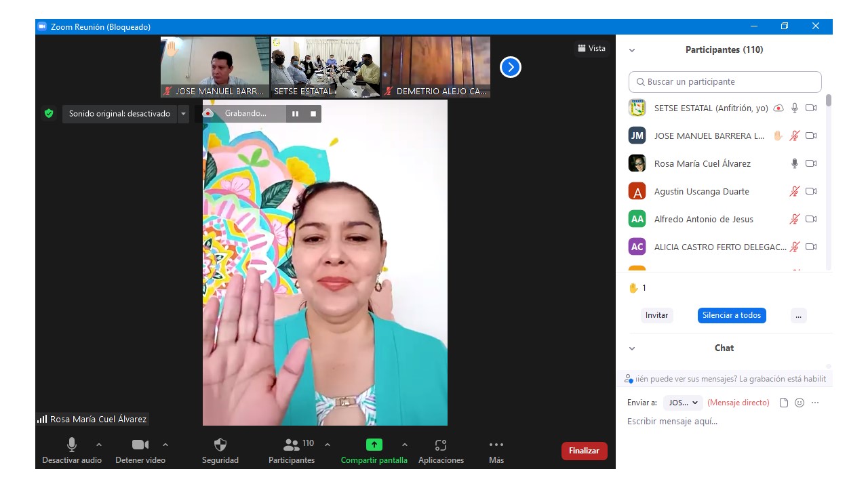This screenshot has width=868, height=488.
Task: Toggle microphone on SETSE ESTATAL row
Action: coord(795,108)
